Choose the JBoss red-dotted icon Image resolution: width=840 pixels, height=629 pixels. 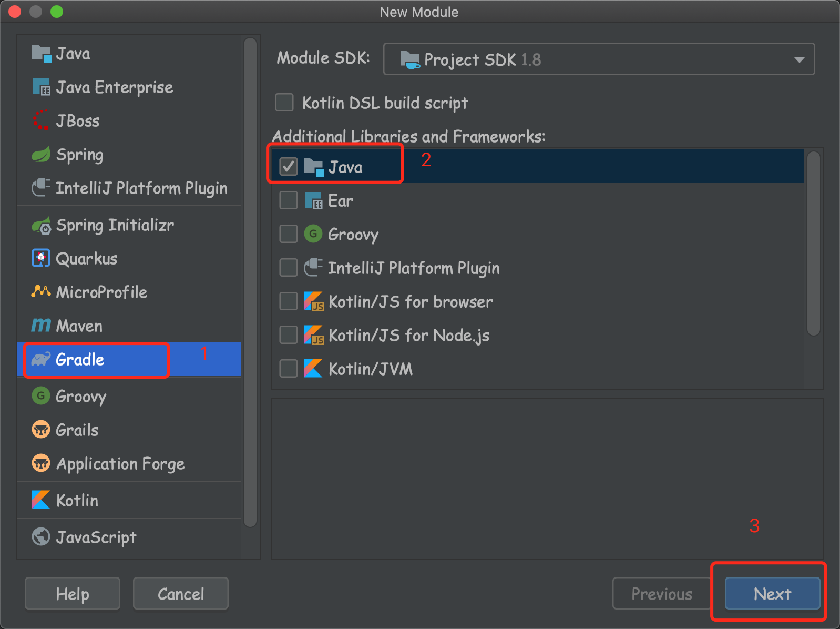point(41,120)
